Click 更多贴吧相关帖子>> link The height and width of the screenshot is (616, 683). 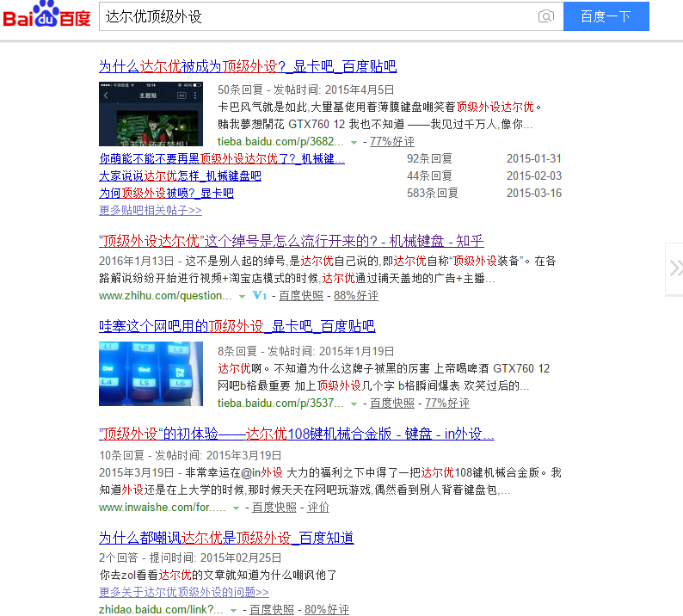click(151, 211)
